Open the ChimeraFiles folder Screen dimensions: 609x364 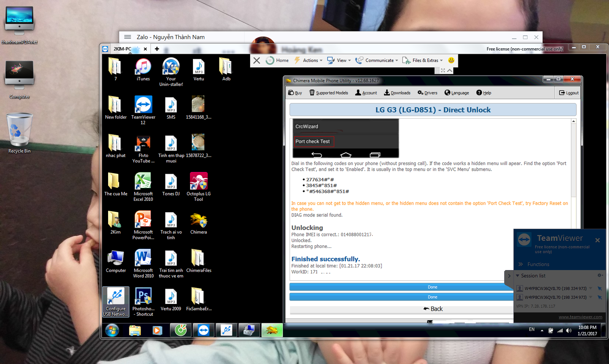(x=199, y=261)
